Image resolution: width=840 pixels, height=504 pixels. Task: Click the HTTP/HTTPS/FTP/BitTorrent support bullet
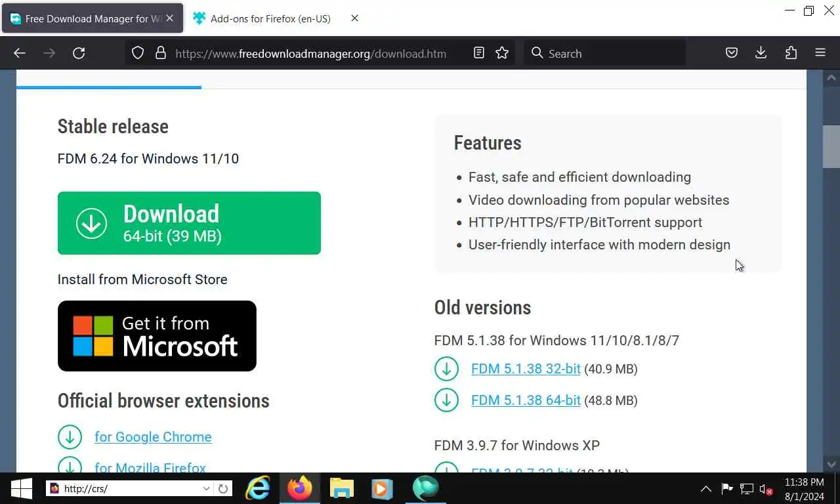(585, 222)
